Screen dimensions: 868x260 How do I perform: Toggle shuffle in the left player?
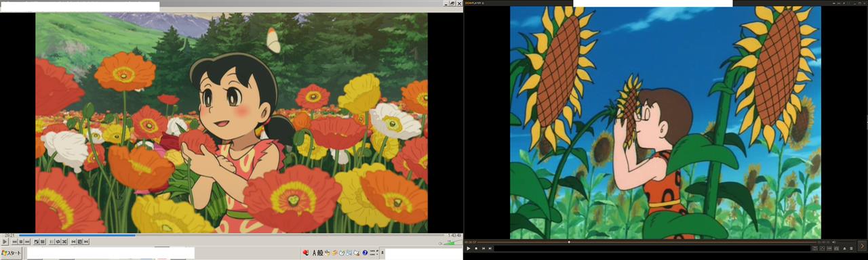point(64,242)
